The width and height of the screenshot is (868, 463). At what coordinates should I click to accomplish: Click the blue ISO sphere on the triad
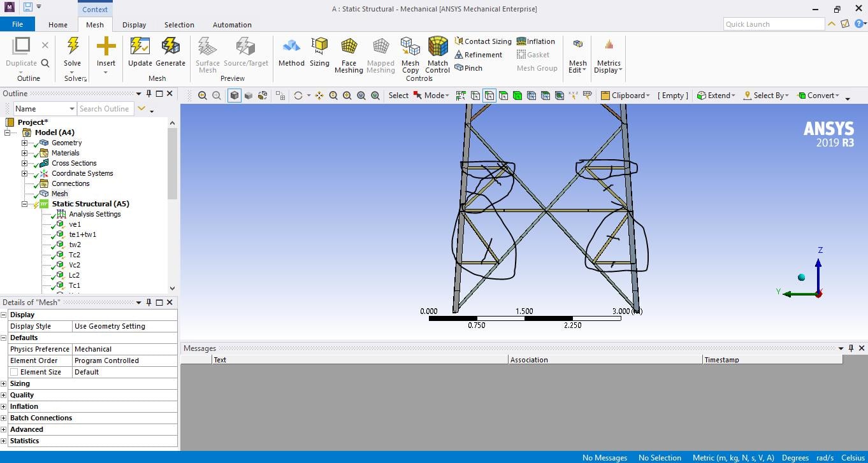click(801, 277)
